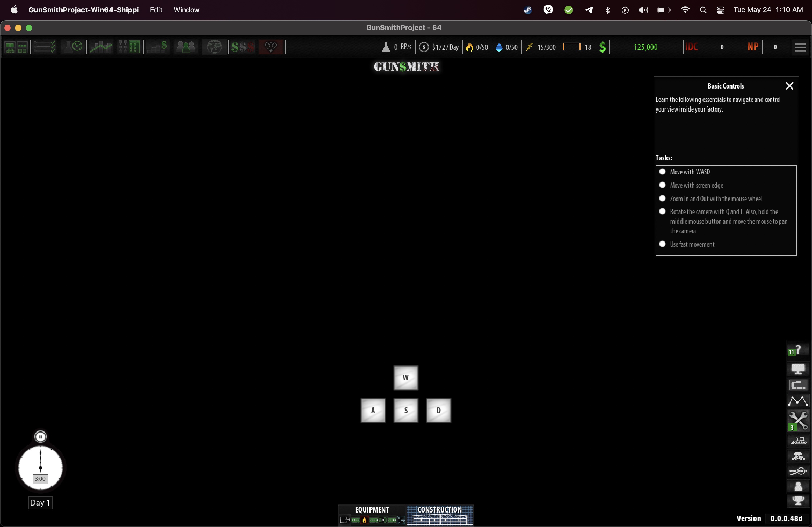Open the statistics line chart icon

(x=101, y=47)
